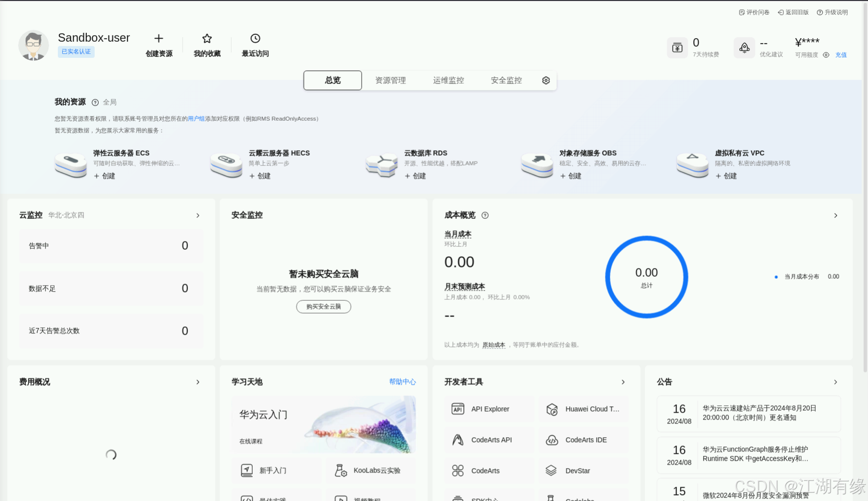Click the 已实名认证 badge
This screenshot has height=501, width=868.
point(76,52)
